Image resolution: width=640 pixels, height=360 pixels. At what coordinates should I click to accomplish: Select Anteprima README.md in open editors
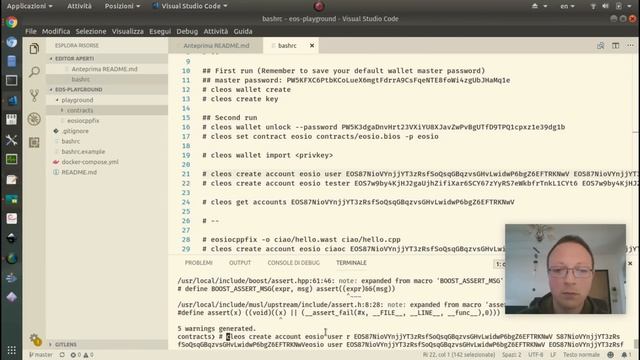click(104, 69)
